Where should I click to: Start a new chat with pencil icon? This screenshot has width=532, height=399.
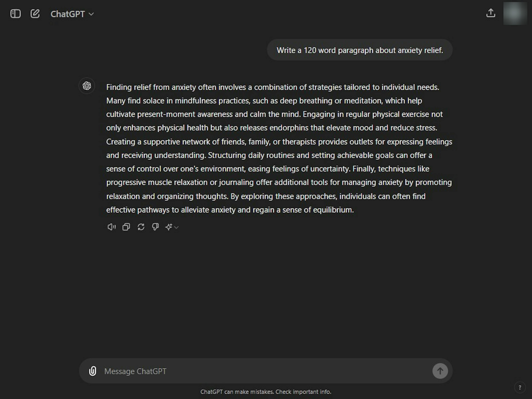(35, 14)
